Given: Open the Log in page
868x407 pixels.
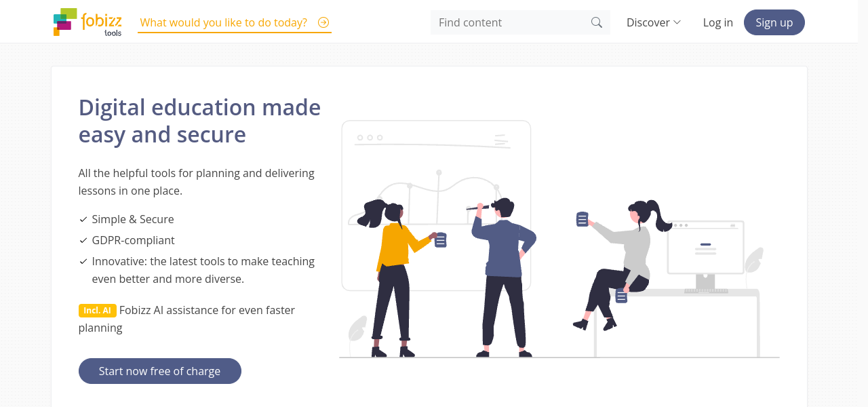Looking at the screenshot, I should coord(717,22).
